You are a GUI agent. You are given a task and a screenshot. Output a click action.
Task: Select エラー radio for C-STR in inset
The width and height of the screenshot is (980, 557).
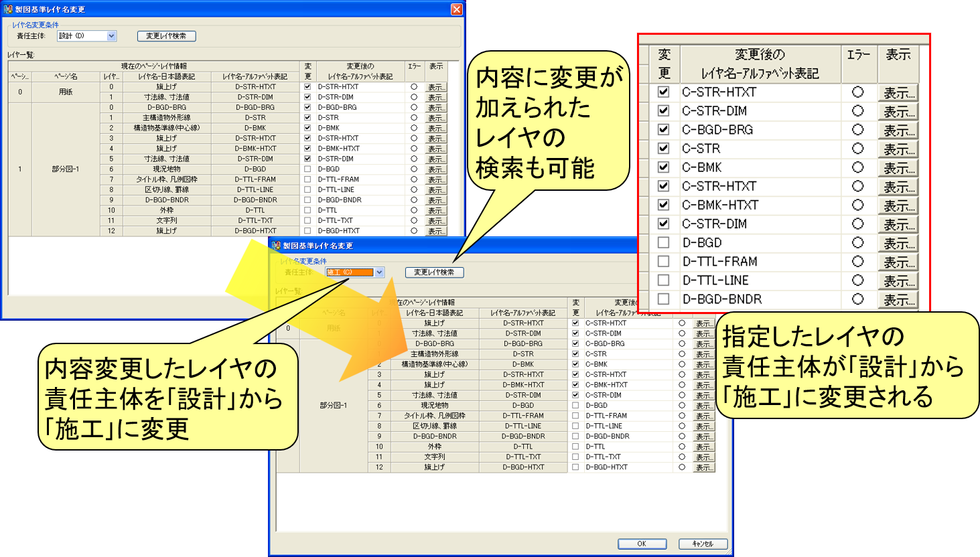tap(857, 149)
